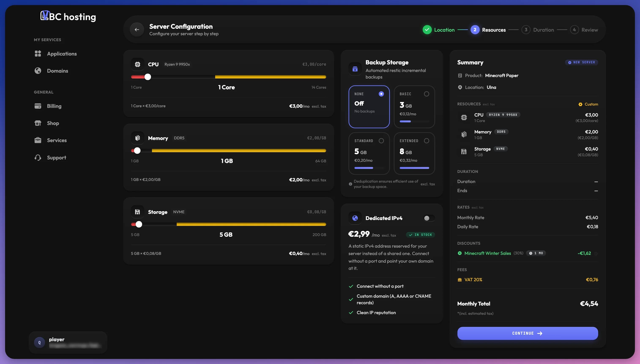Select the Basic 3 GB backup plan
Screen dimensions: 640x364
click(414, 107)
